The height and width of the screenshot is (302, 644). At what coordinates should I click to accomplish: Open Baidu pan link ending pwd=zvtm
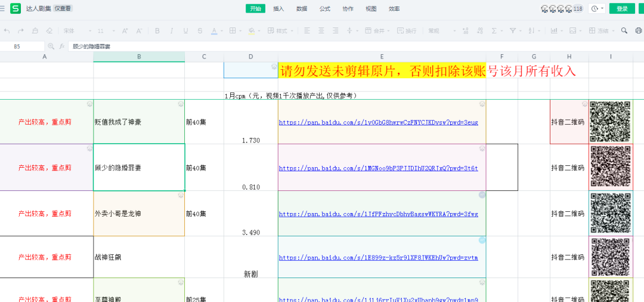pyautogui.click(x=378, y=258)
